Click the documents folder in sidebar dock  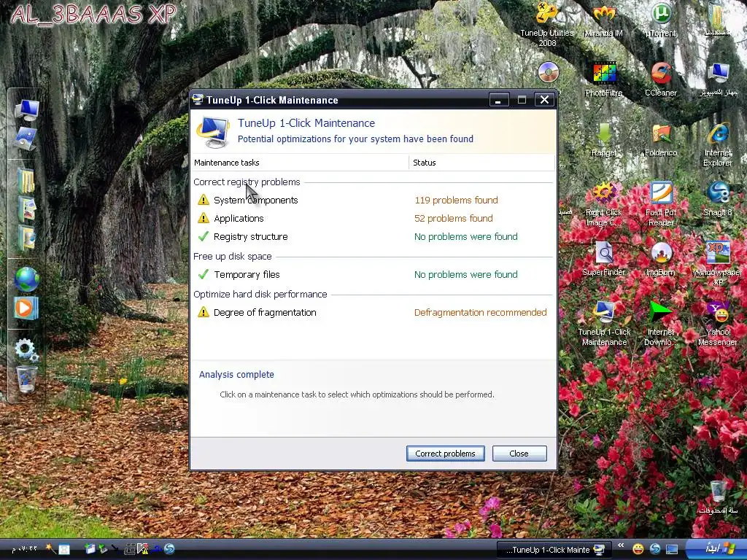tap(26, 181)
